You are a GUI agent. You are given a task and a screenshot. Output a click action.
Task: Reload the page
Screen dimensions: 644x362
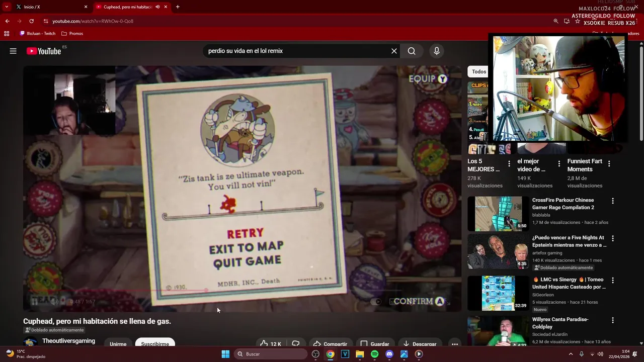click(x=31, y=21)
